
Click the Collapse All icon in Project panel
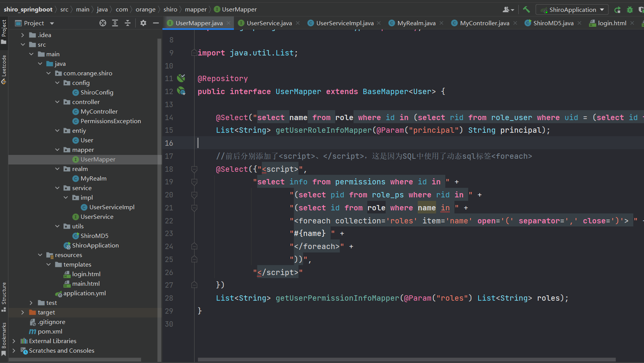tap(128, 23)
